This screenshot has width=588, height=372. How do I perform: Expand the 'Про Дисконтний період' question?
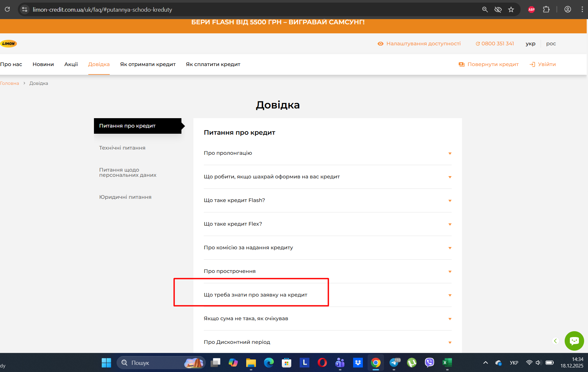(328, 342)
